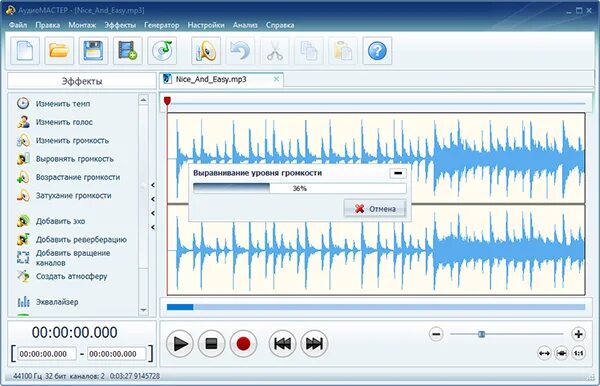
Task: Open help with question mark icon
Action: point(377,51)
